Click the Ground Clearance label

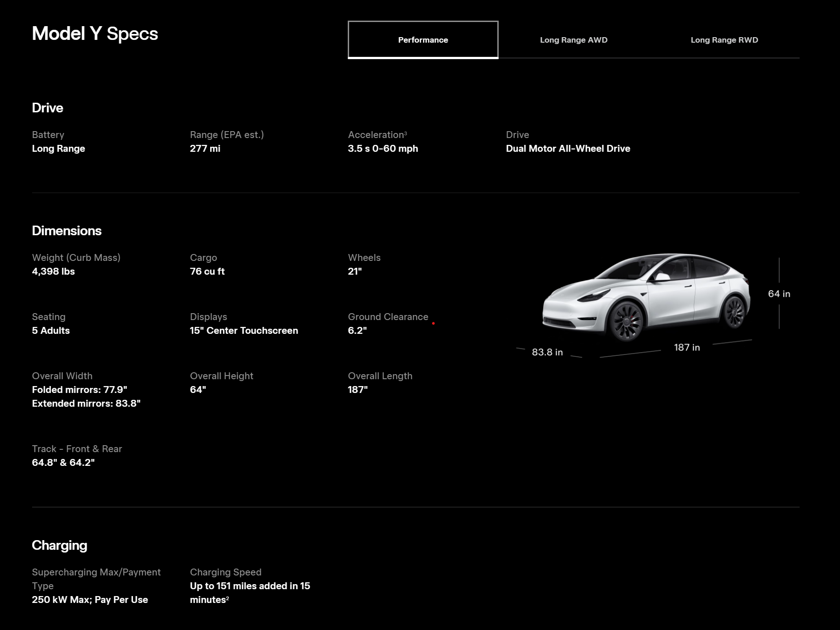pyautogui.click(x=388, y=317)
